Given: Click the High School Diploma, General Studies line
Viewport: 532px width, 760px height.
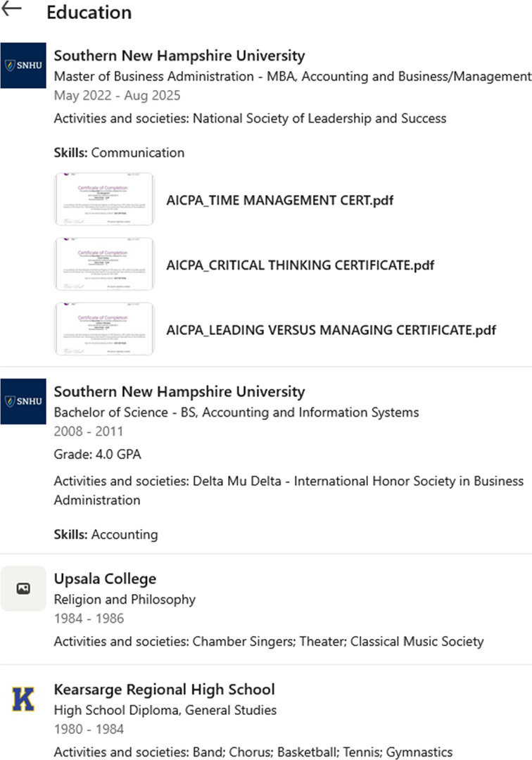Looking at the screenshot, I should [165, 710].
